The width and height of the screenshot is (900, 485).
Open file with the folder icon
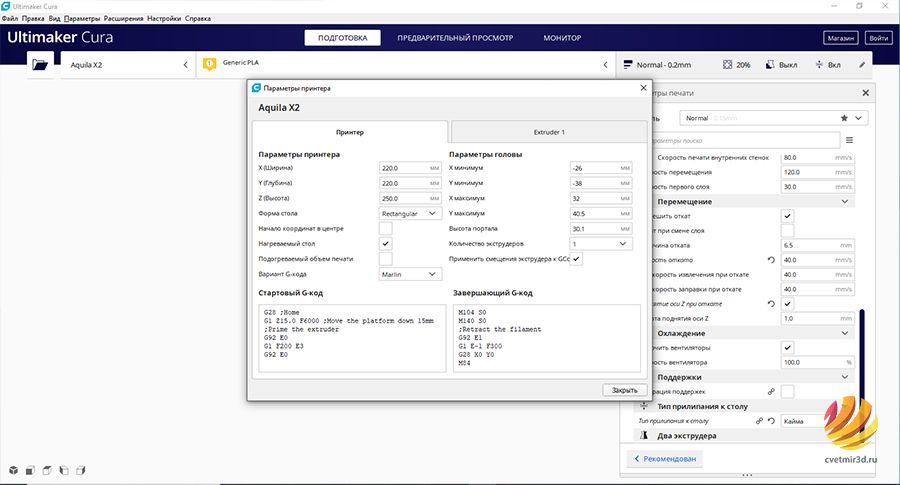point(40,65)
